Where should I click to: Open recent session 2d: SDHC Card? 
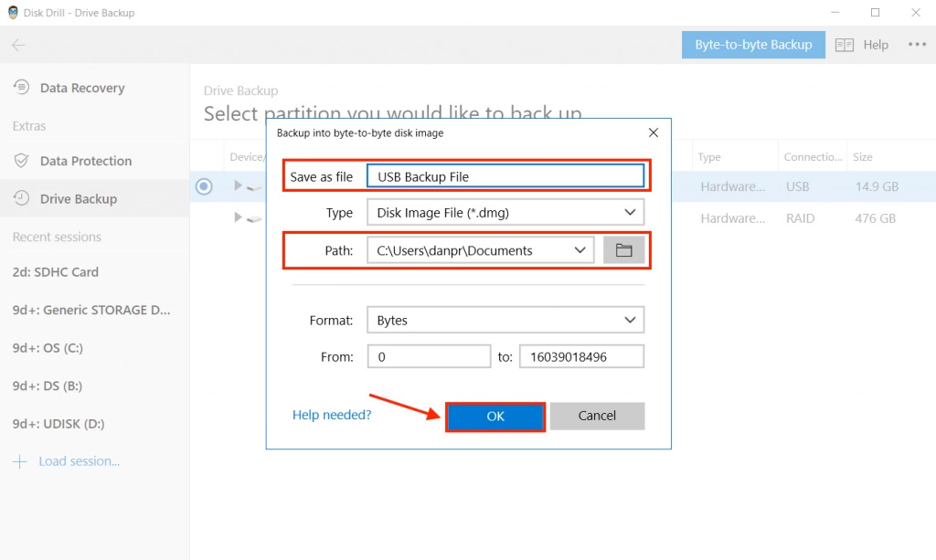56,272
